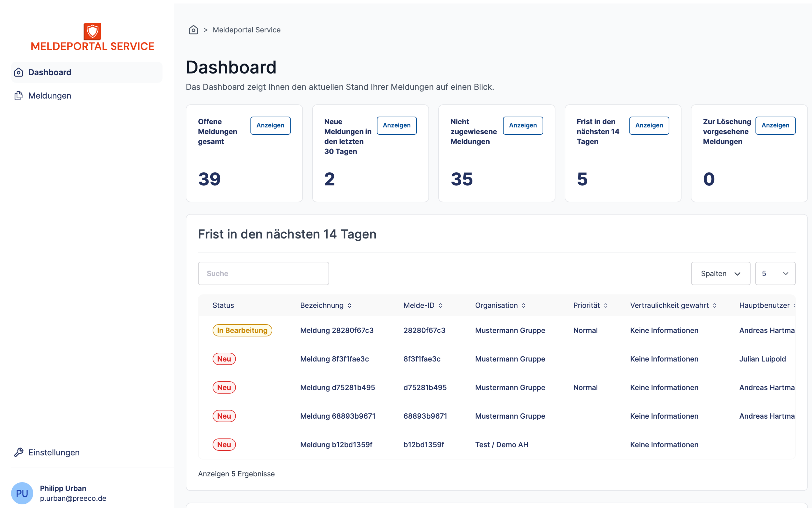The width and height of the screenshot is (812, 508).
Task: Sort table by Priorität column
Action: tap(606, 305)
